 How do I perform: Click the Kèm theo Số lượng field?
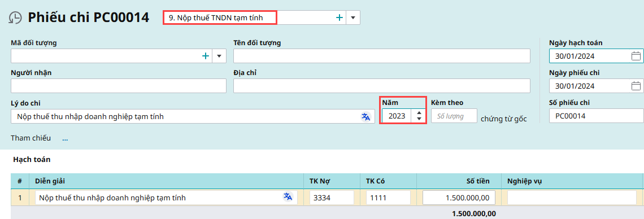(454, 116)
